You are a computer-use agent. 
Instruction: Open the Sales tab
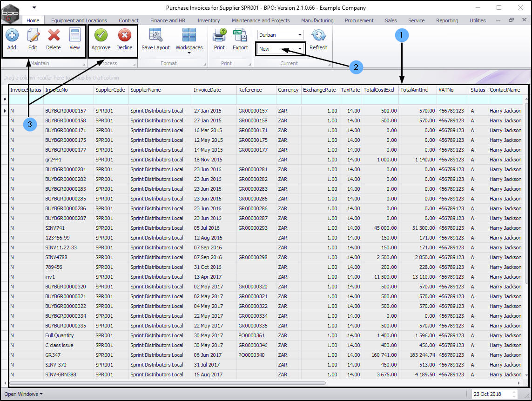pyautogui.click(x=391, y=20)
